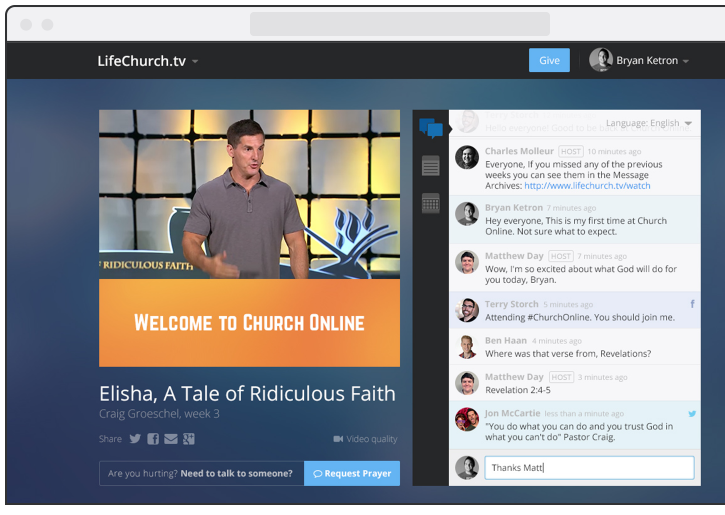
Task: Open the notes list icon in sidebar
Action: 430,166
